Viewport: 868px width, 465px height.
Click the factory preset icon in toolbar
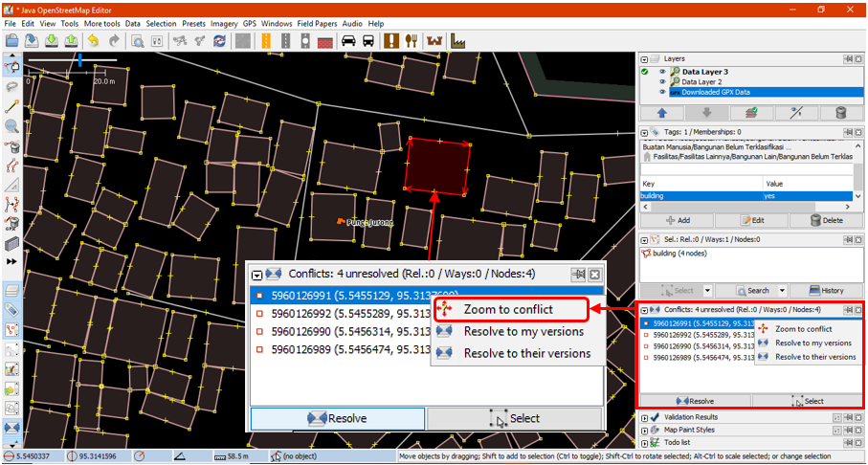(x=456, y=41)
